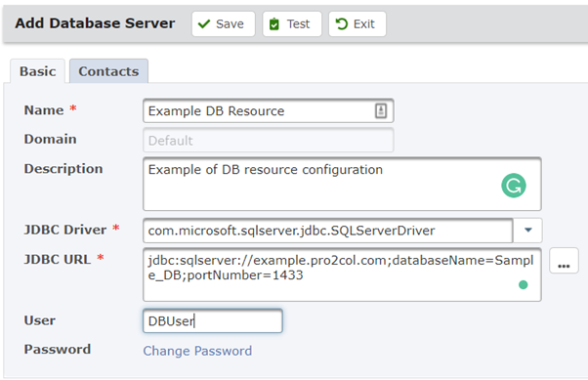Expand the JDBC Driver dropdown arrow

[x=528, y=231]
